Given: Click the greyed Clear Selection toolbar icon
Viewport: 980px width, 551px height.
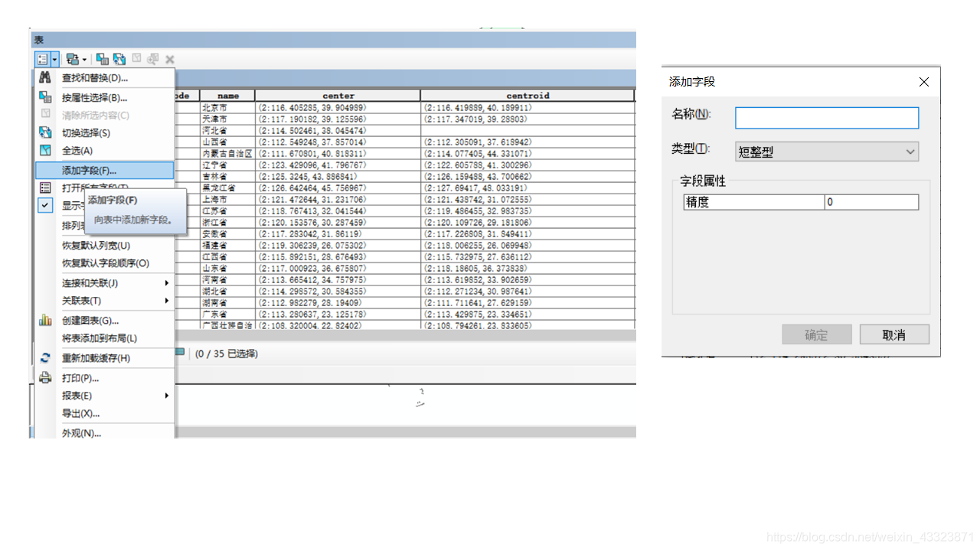Looking at the screenshot, I should [136, 59].
